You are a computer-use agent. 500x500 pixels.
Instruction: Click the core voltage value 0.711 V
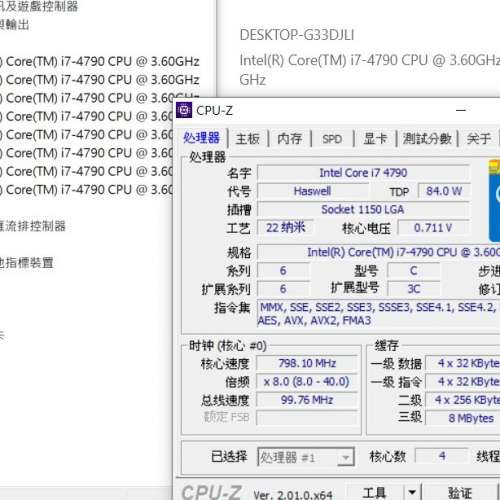[433, 228]
